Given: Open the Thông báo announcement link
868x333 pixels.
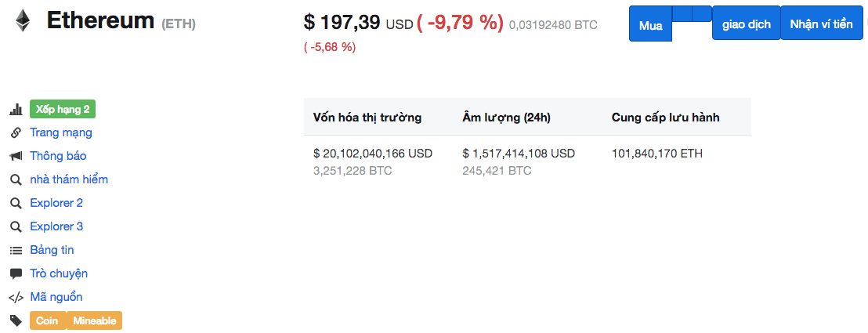Looking at the screenshot, I should [58, 156].
